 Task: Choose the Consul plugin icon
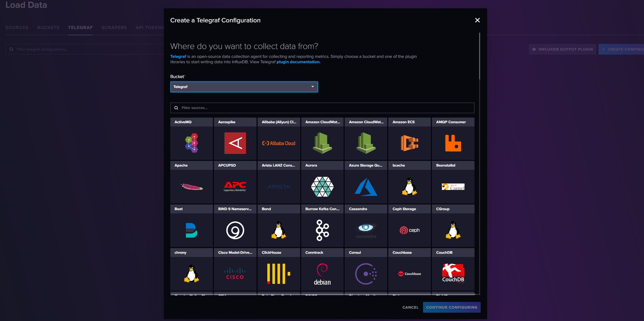(366, 274)
